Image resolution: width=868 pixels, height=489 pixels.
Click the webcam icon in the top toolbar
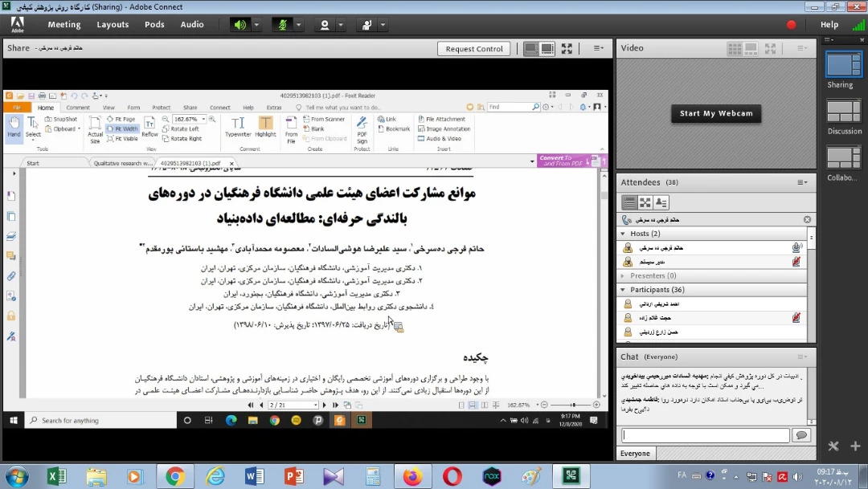coord(325,25)
